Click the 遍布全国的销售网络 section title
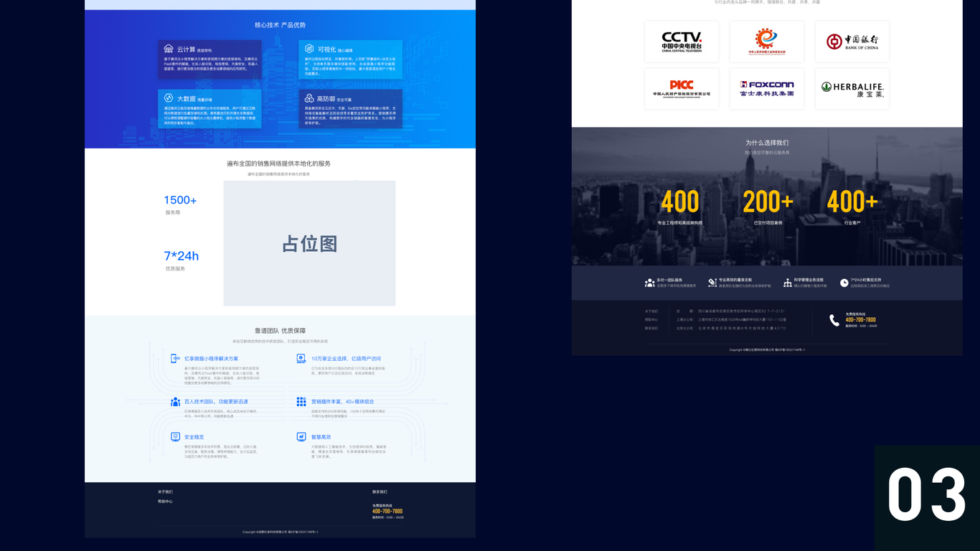 tap(279, 164)
